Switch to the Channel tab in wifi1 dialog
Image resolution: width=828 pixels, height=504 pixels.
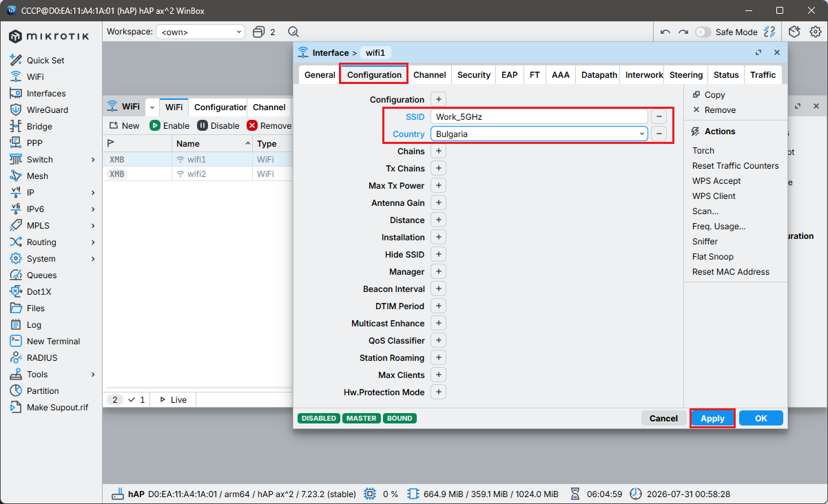[430, 75]
